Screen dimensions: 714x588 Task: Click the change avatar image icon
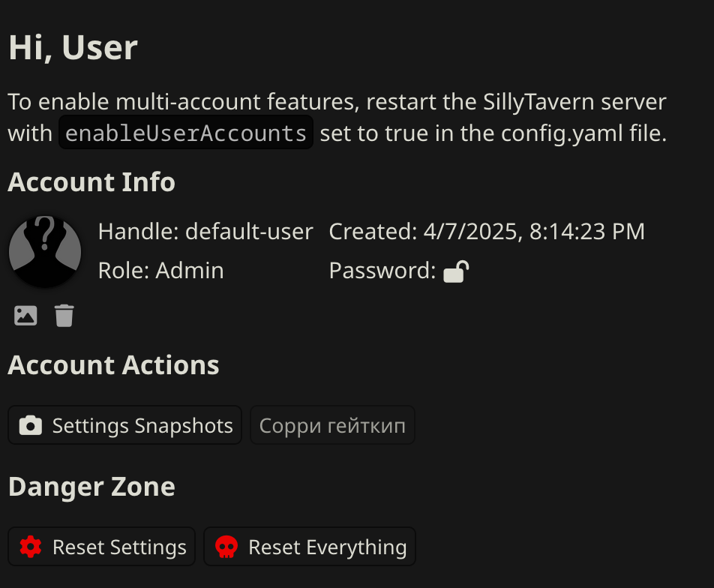pos(25,316)
